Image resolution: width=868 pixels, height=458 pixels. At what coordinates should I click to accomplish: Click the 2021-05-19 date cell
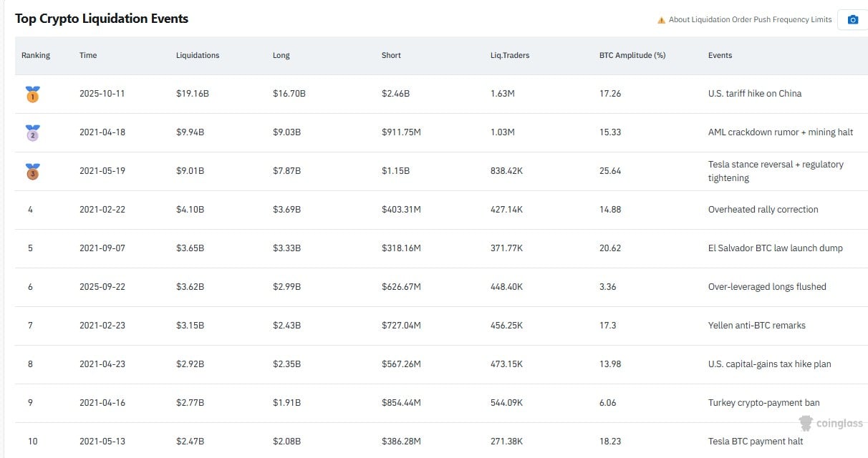102,171
